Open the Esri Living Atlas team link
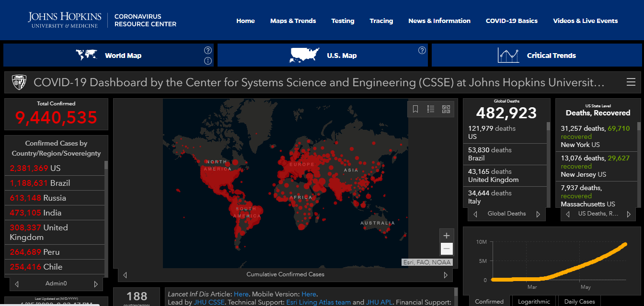The width and height of the screenshot is (644, 306). coord(318,302)
